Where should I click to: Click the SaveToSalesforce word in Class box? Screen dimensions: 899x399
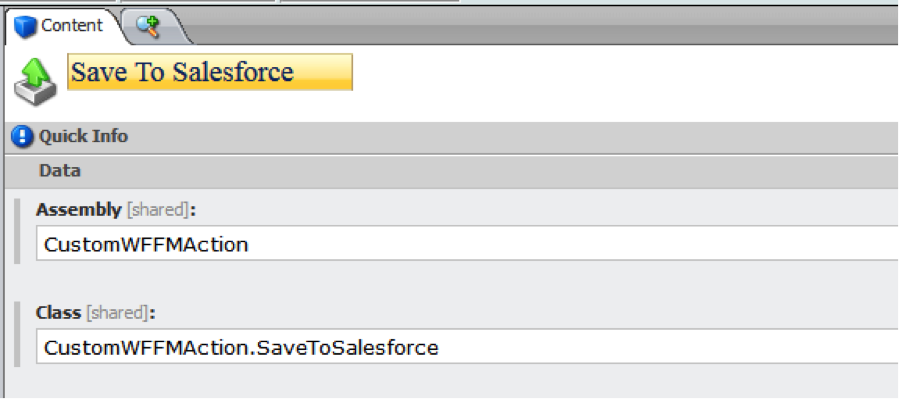(x=347, y=347)
